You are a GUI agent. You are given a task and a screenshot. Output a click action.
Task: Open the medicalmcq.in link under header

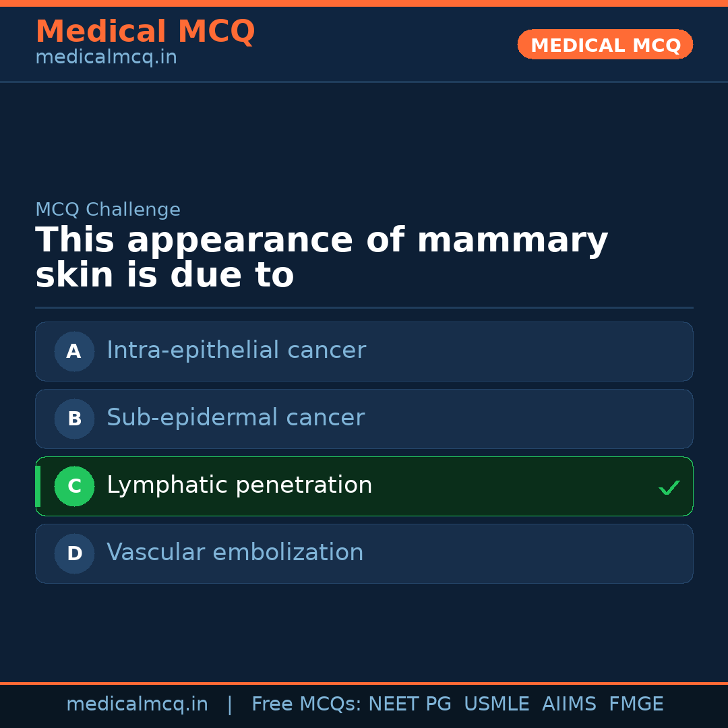[x=106, y=58]
